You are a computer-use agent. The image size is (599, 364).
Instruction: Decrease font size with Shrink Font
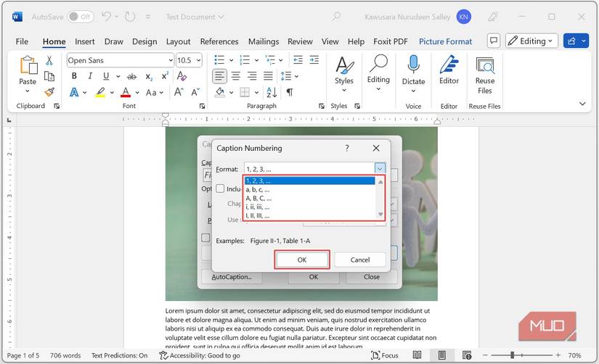[195, 92]
